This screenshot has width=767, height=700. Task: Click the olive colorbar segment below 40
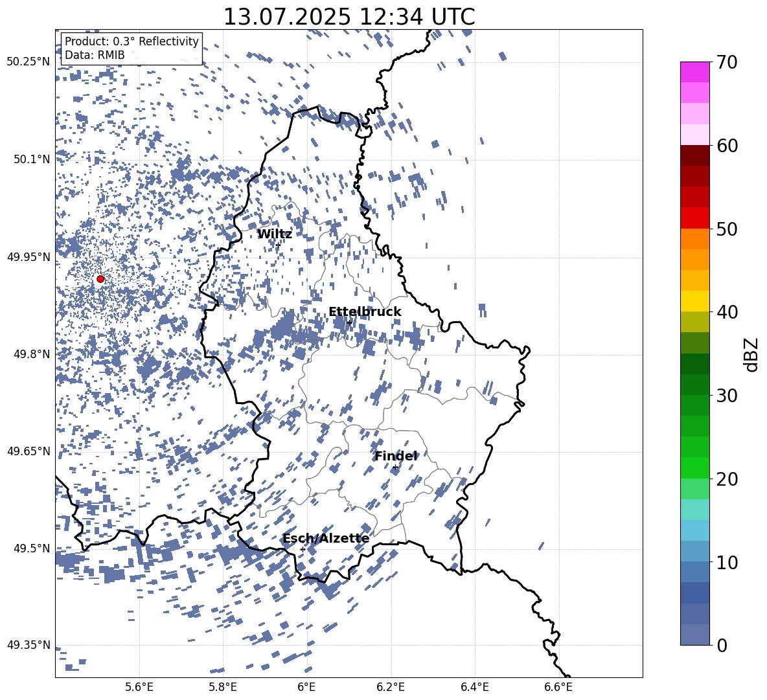(x=694, y=322)
